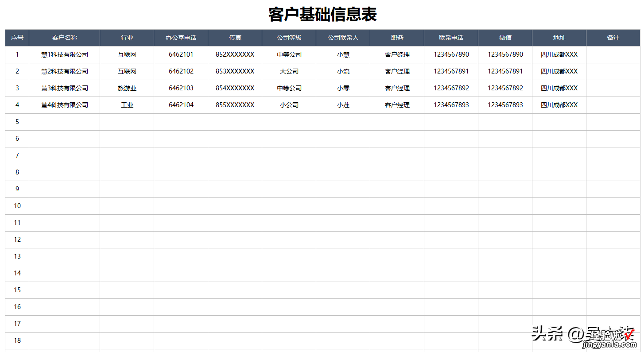Screen dimensions: 644x352
Task: Select contact person 小零
Action: (x=343, y=88)
